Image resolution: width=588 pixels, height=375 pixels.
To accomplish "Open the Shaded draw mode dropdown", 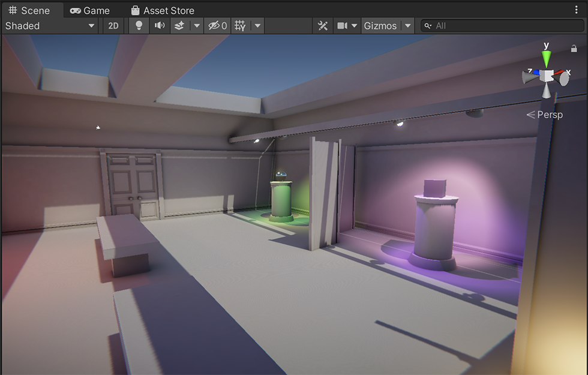I will coord(50,26).
